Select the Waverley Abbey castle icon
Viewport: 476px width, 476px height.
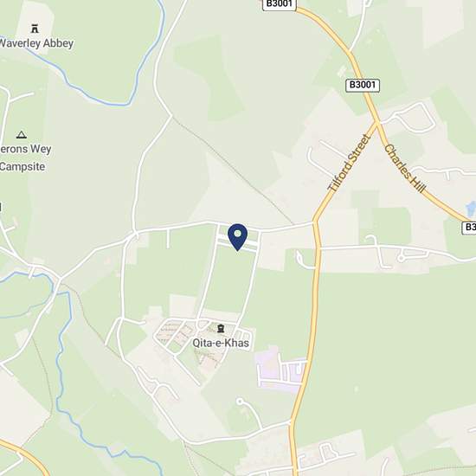coord(35,29)
